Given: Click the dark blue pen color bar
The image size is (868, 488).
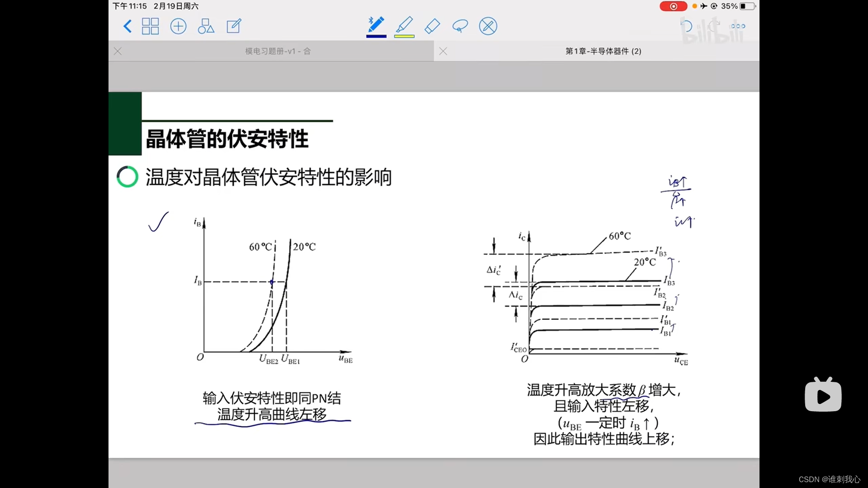Looking at the screenshot, I should coord(376,36).
